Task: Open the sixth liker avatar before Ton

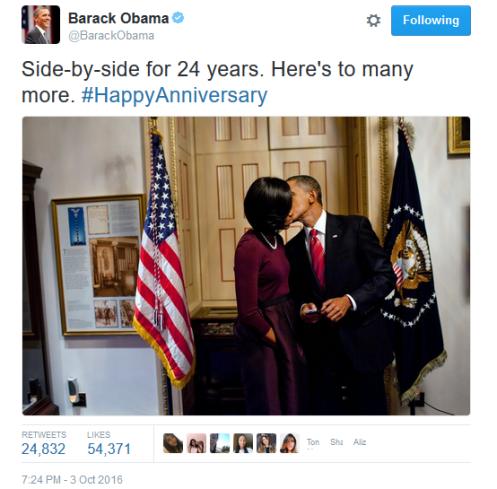Action: [290, 443]
